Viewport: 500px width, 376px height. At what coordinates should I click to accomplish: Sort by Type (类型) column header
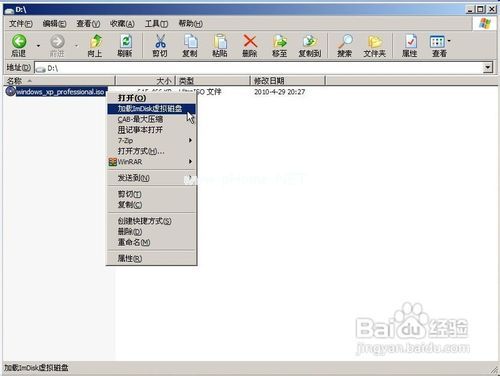click(213, 81)
